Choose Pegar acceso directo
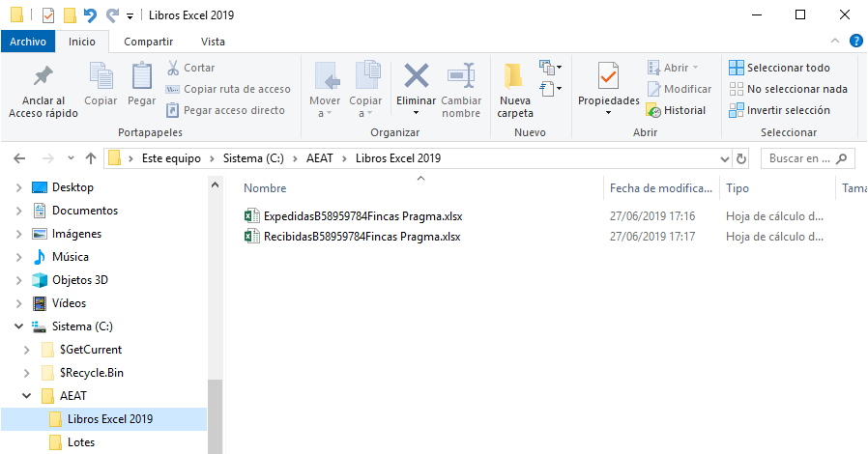This screenshot has height=454, width=868. coord(226,110)
